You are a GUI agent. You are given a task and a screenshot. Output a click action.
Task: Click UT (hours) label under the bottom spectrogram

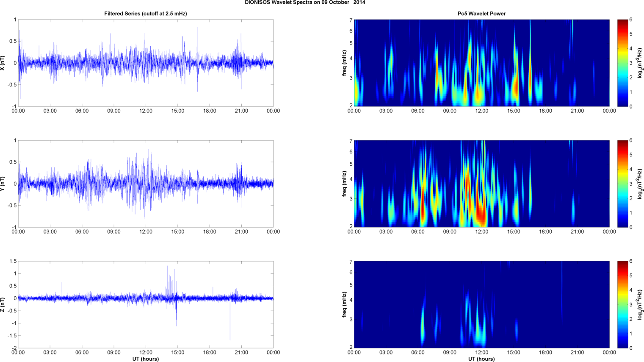tap(481, 359)
